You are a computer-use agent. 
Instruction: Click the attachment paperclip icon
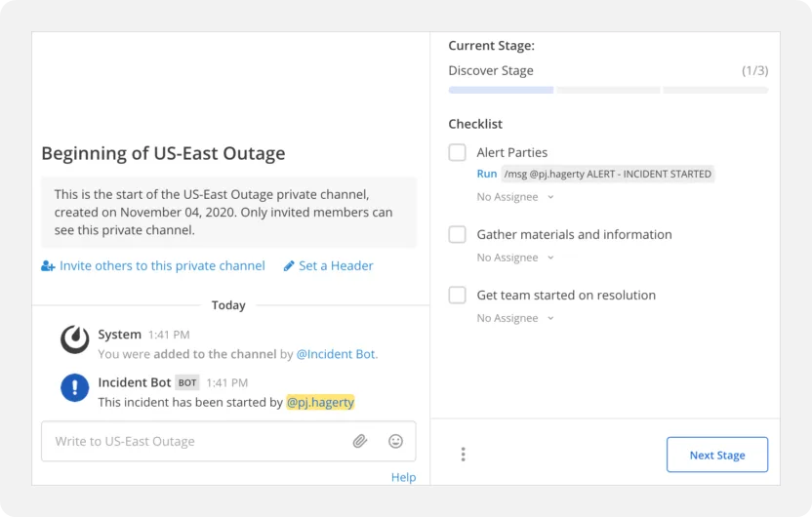coord(360,441)
